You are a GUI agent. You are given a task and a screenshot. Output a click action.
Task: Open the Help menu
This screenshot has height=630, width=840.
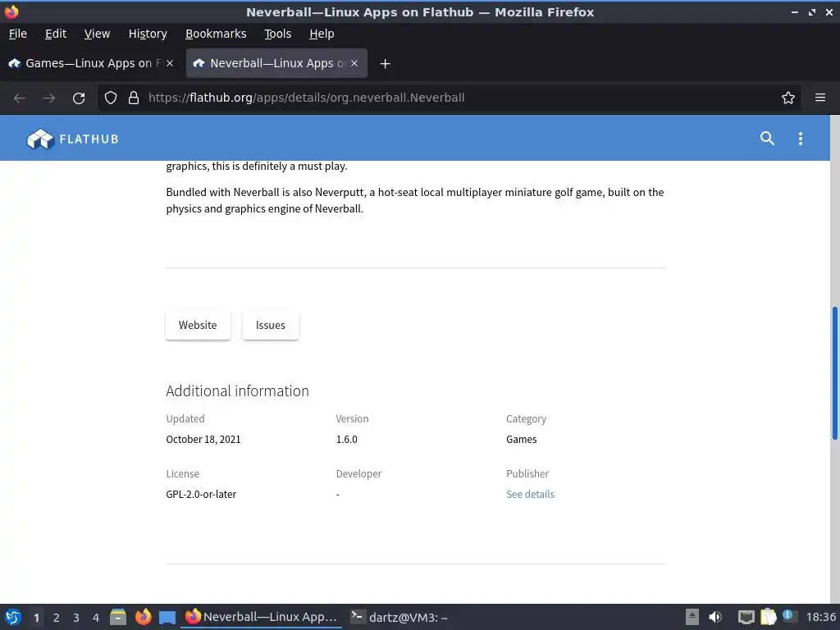322,34
